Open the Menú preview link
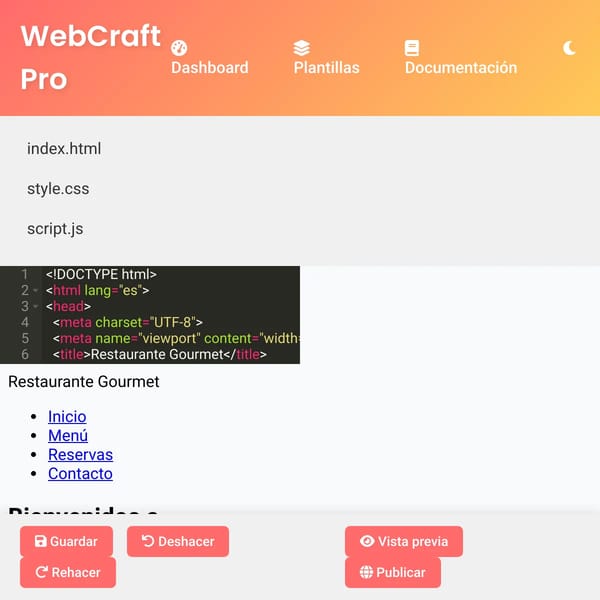The width and height of the screenshot is (600, 600). point(68,435)
